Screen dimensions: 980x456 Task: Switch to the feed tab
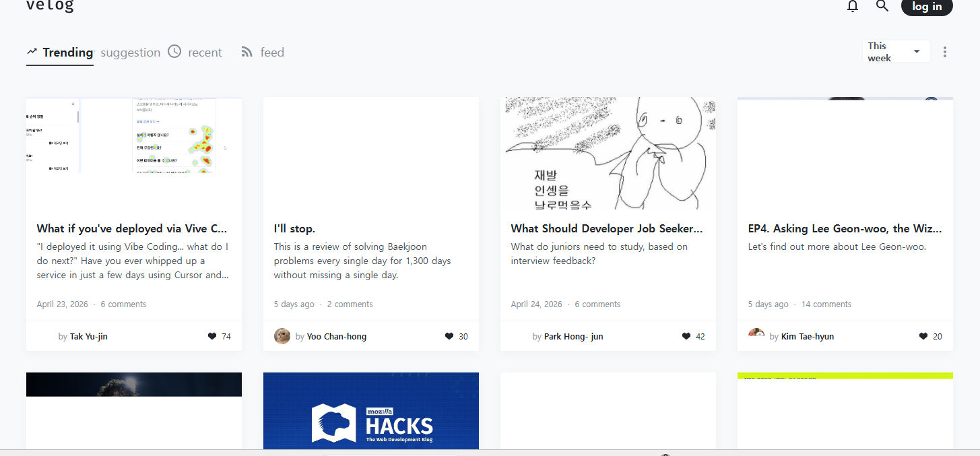pyautogui.click(x=263, y=53)
